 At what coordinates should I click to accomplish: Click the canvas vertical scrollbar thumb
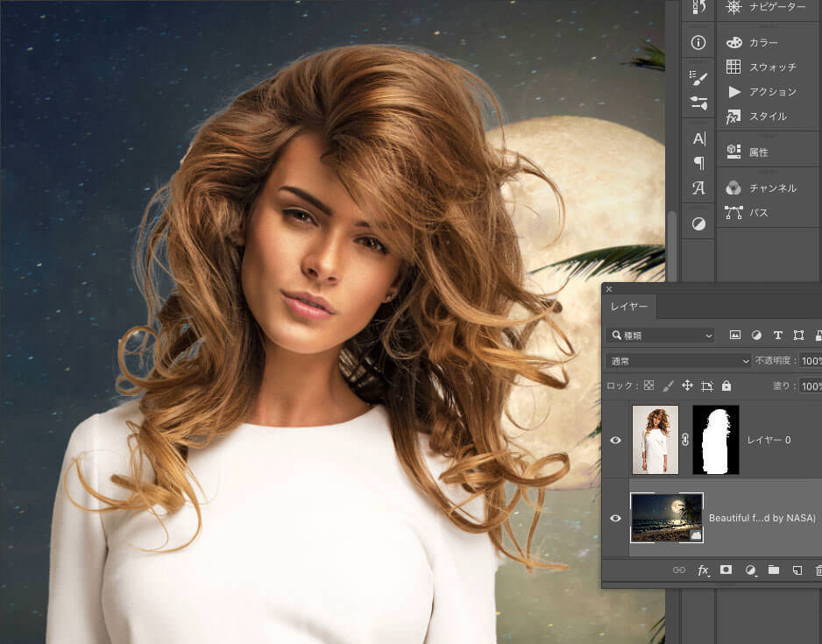672,245
